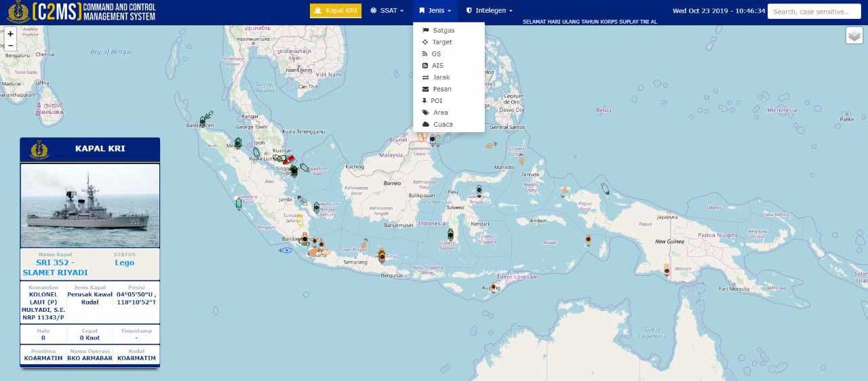This screenshot has height=381, width=868.
Task: Choose AIS in the Jenis menu
Action: pos(437,66)
